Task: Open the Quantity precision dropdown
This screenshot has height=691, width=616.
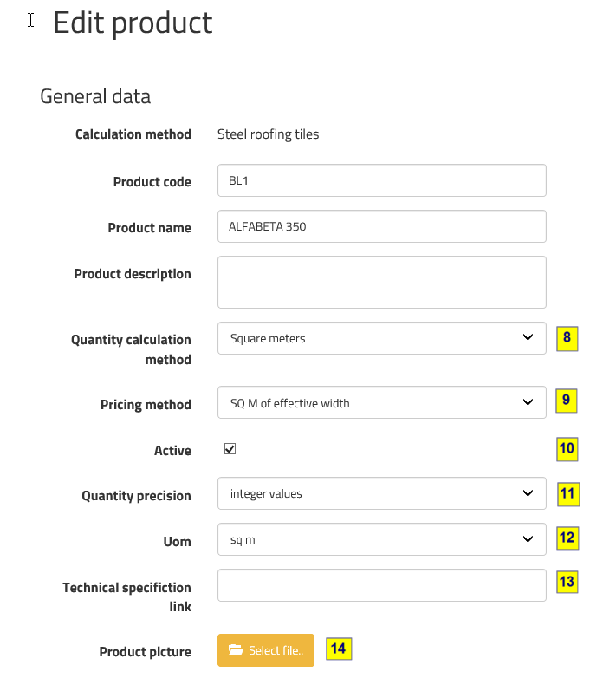Action: (x=381, y=493)
